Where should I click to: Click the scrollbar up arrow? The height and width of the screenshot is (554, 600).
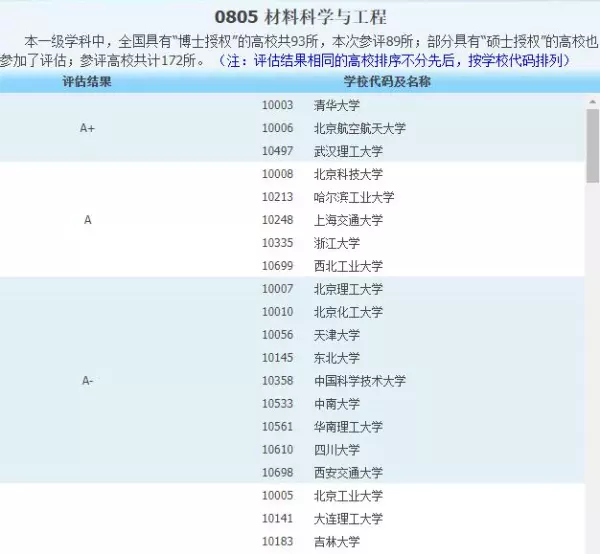point(592,102)
